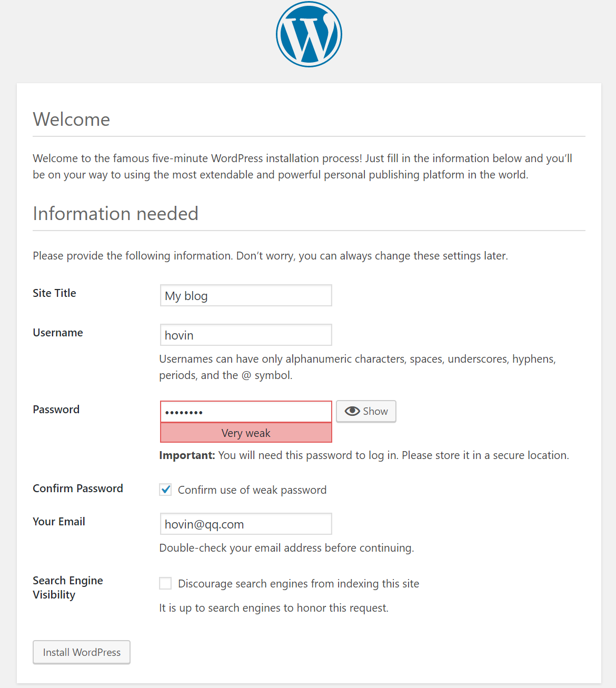Image resolution: width=616 pixels, height=688 pixels.
Task: Click into the Username field
Action: pos(246,335)
